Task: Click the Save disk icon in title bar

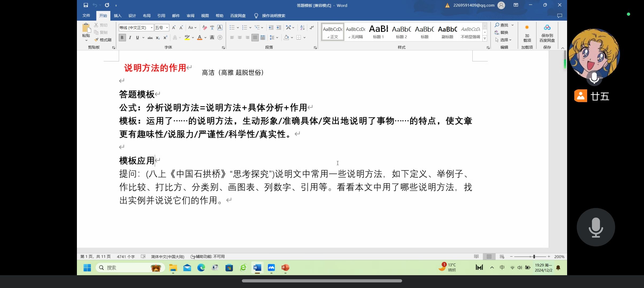Action: pos(86,5)
